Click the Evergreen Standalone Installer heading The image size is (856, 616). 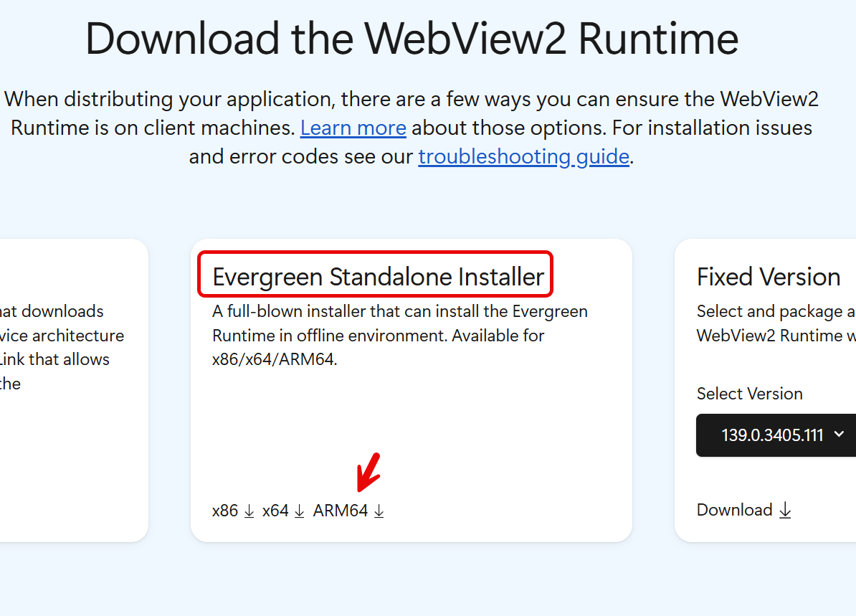click(x=378, y=277)
